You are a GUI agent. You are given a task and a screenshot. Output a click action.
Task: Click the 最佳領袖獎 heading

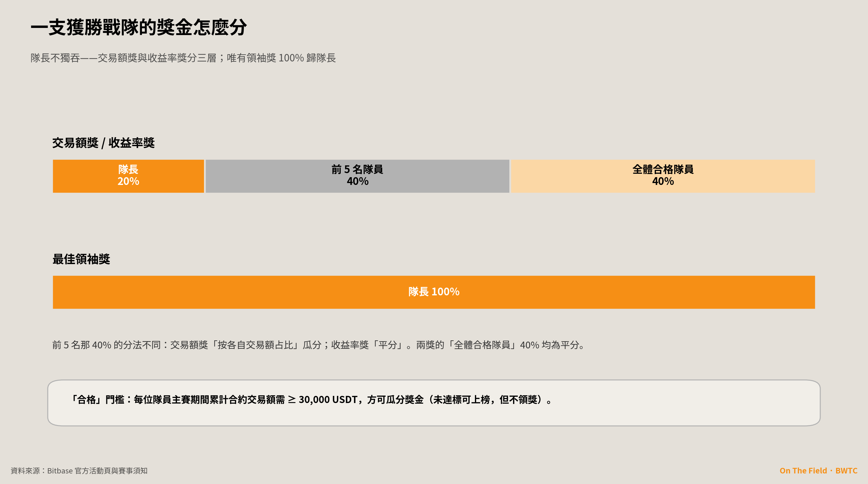click(81, 259)
